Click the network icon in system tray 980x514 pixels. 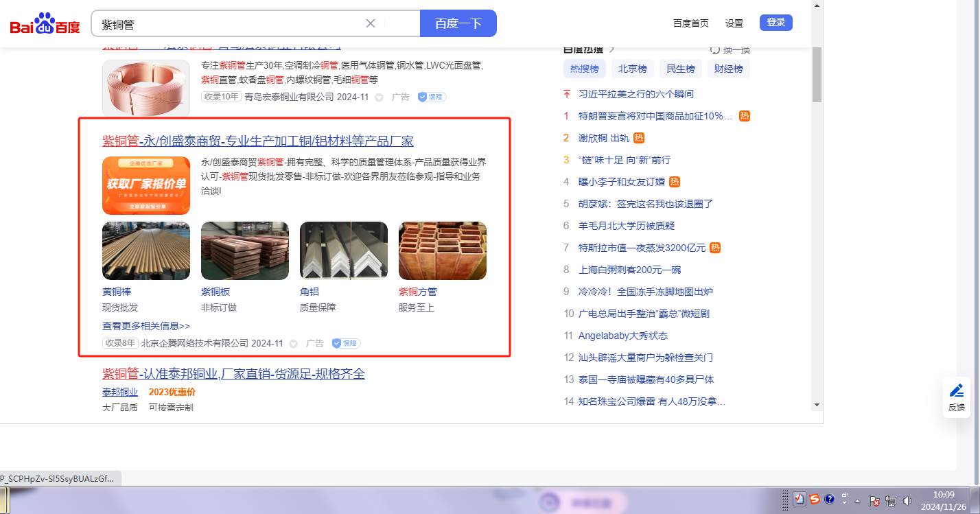click(891, 500)
